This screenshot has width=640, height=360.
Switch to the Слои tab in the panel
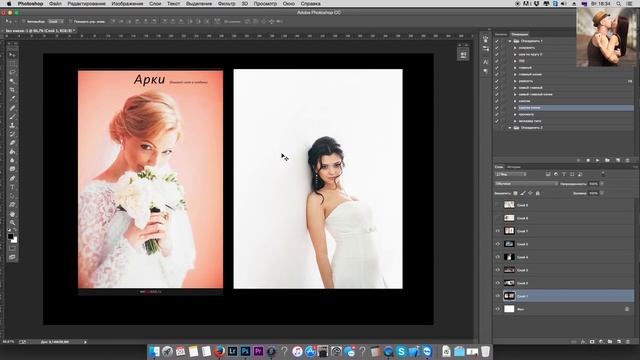499,167
